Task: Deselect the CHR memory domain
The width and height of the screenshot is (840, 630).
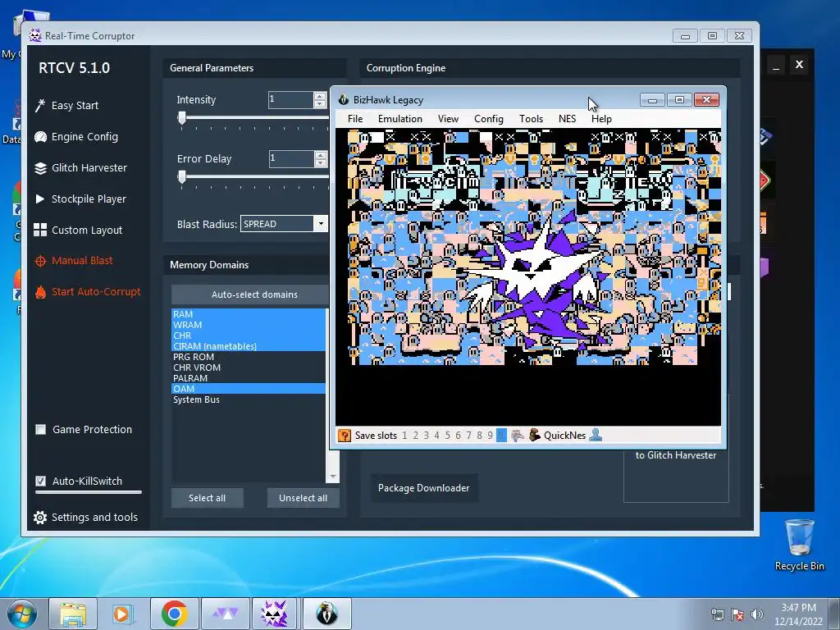Action: (248, 336)
